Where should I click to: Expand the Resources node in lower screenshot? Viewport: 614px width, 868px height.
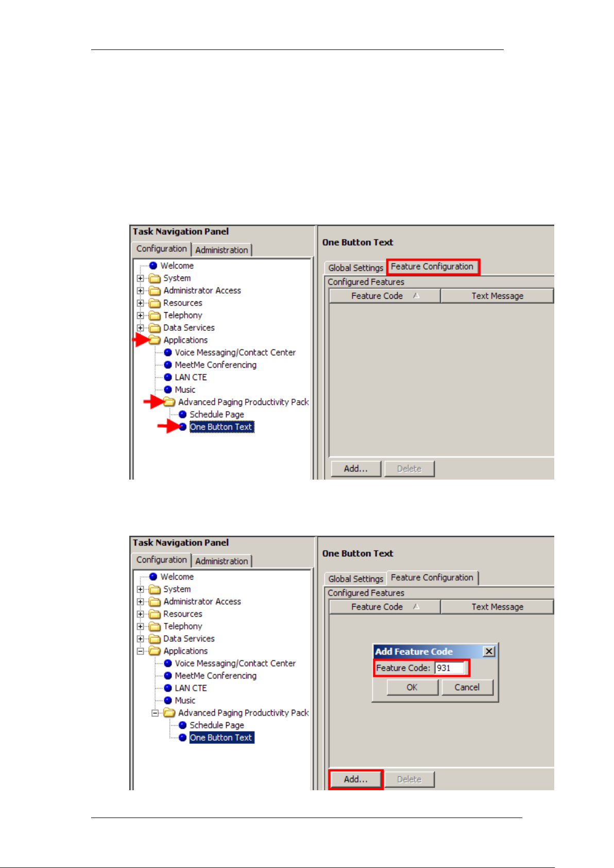(x=141, y=614)
